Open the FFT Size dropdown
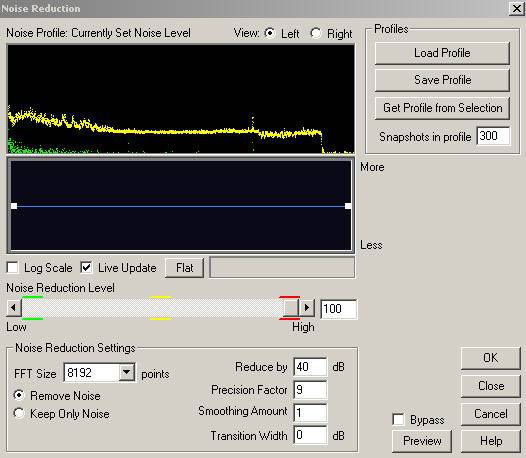This screenshot has width=526, height=458. pyautogui.click(x=127, y=372)
